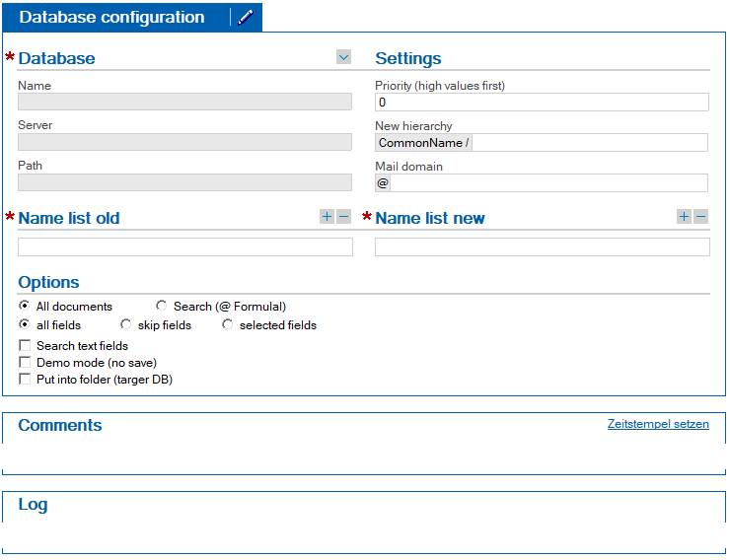This screenshot has width=730, height=560.
Task: Choose the selected fields radio option
Action: point(227,324)
